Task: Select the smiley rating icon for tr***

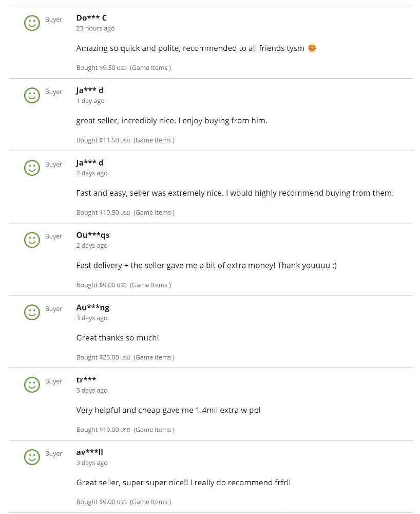Action: click(x=32, y=385)
